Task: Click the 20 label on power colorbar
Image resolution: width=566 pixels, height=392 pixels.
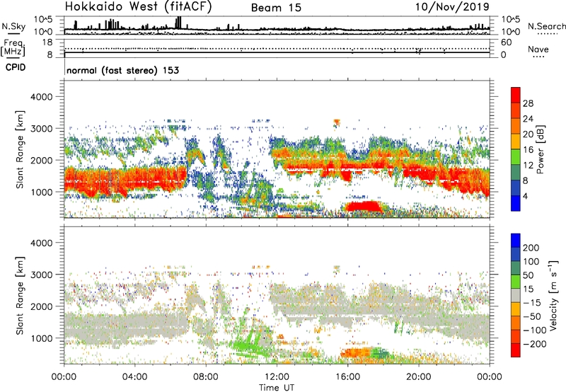Action: pyautogui.click(x=528, y=134)
